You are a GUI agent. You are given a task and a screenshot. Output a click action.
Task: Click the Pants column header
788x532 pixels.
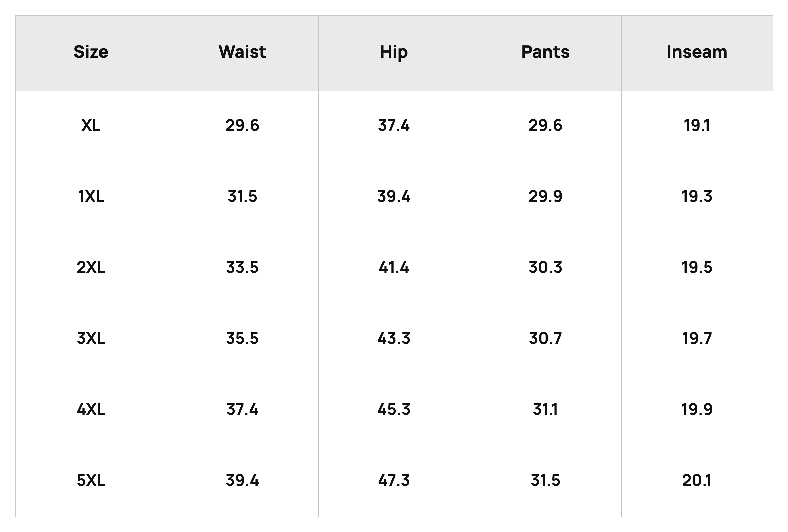pos(545,52)
